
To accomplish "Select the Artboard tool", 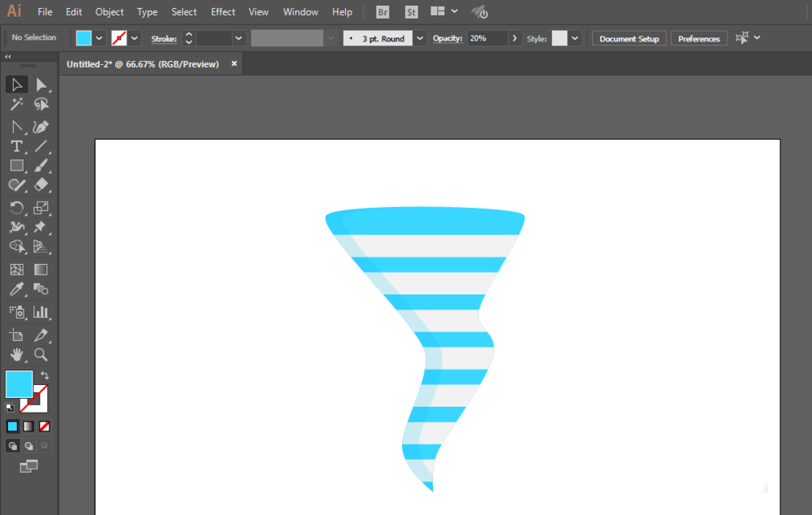I will click(x=16, y=335).
